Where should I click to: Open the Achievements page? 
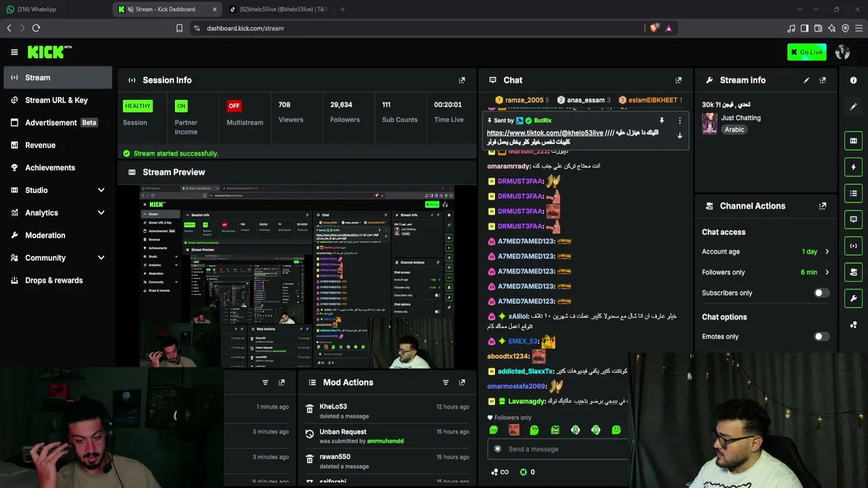(58, 167)
